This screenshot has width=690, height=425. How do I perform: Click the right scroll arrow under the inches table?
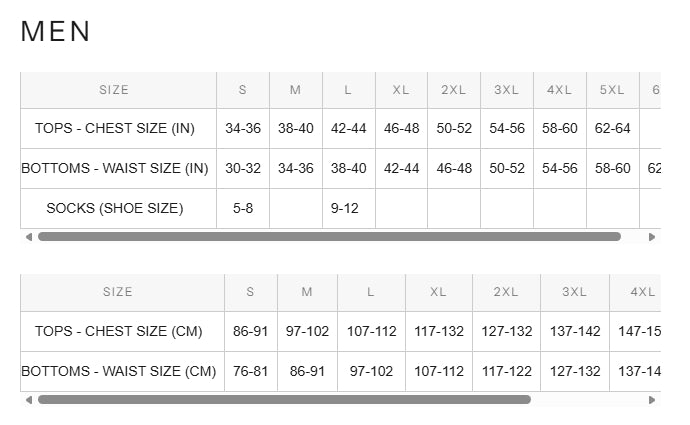pyautogui.click(x=652, y=237)
